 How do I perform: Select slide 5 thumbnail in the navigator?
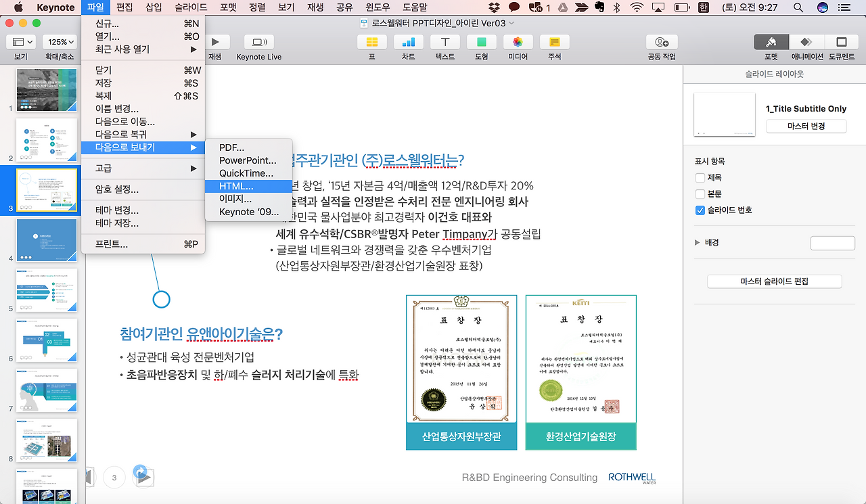(x=47, y=290)
